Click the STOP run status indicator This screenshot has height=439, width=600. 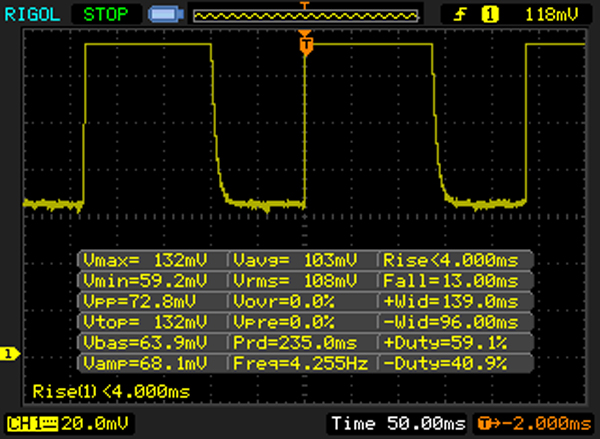[x=106, y=15]
